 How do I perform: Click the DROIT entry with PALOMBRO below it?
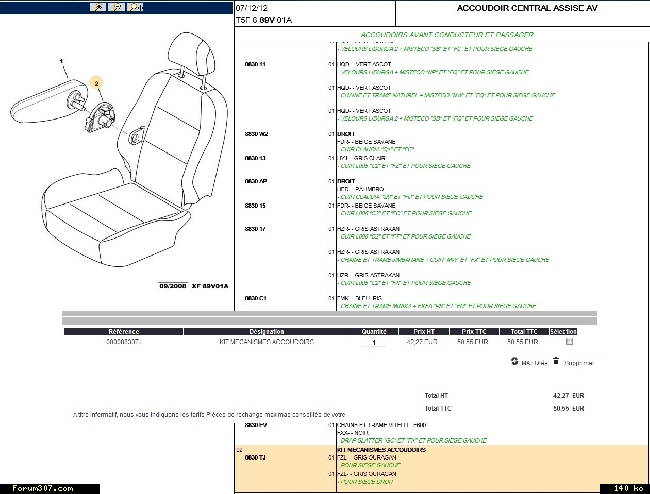[x=346, y=181]
